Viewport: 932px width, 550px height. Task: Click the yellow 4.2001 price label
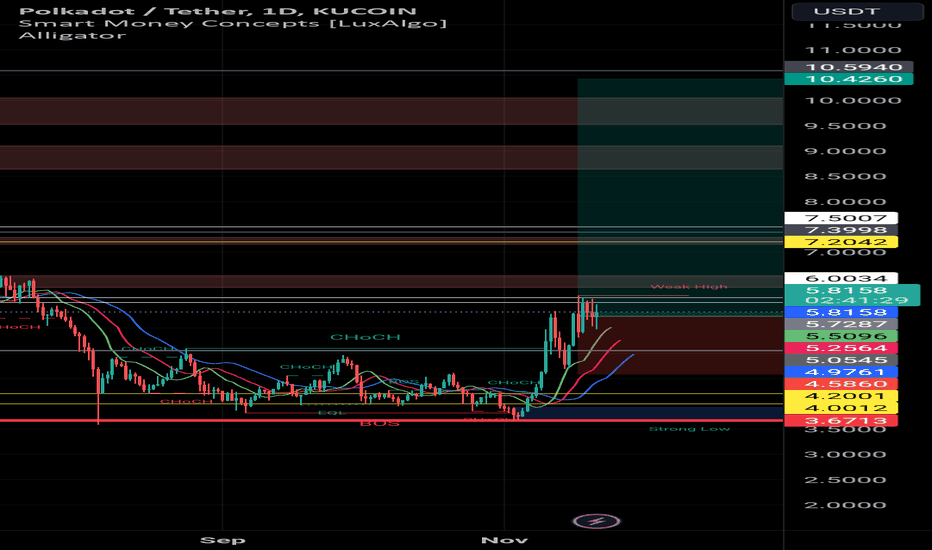pos(841,396)
